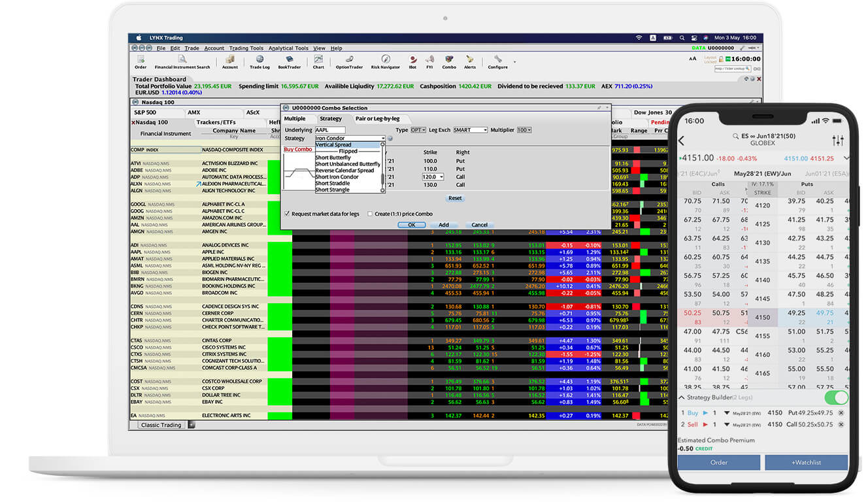868x502 pixels.
Task: Click the info icon beside Strategy dropdown
Action: coord(390,139)
